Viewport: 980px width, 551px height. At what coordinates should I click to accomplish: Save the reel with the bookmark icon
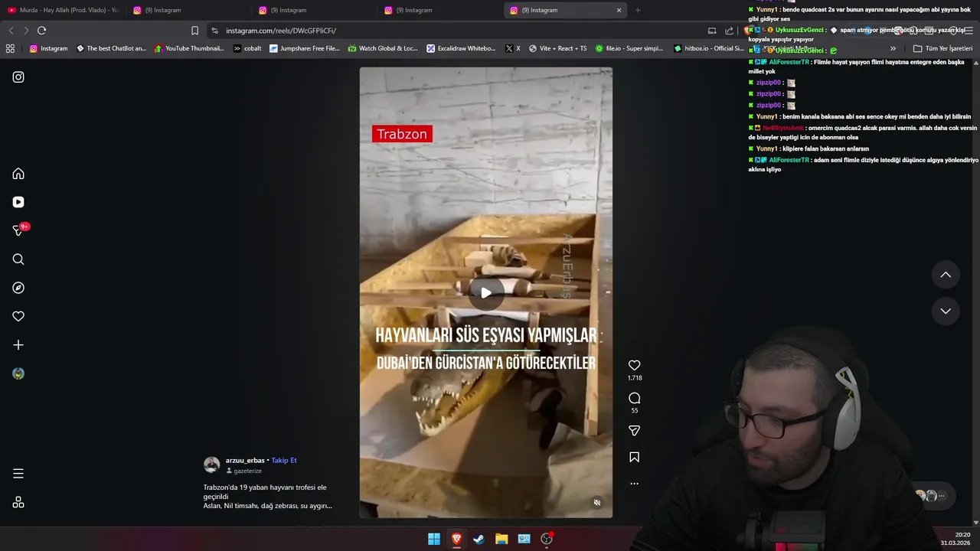coord(634,457)
